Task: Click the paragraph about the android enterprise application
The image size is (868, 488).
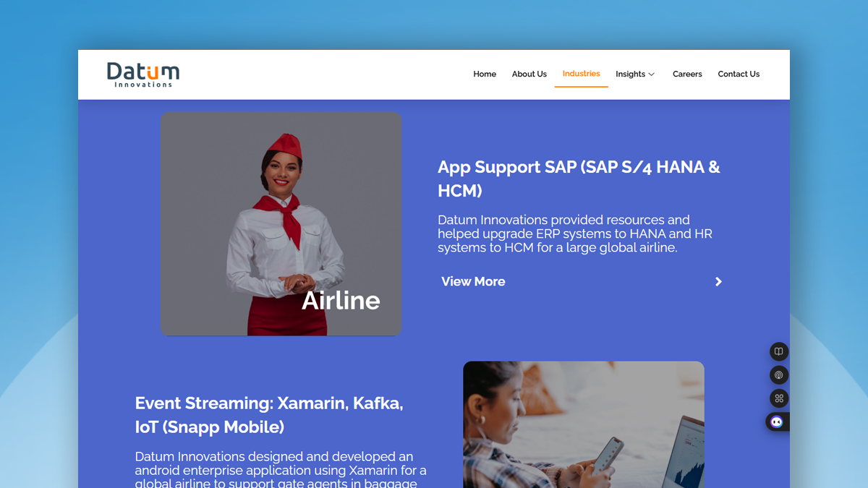Action: 281,469
